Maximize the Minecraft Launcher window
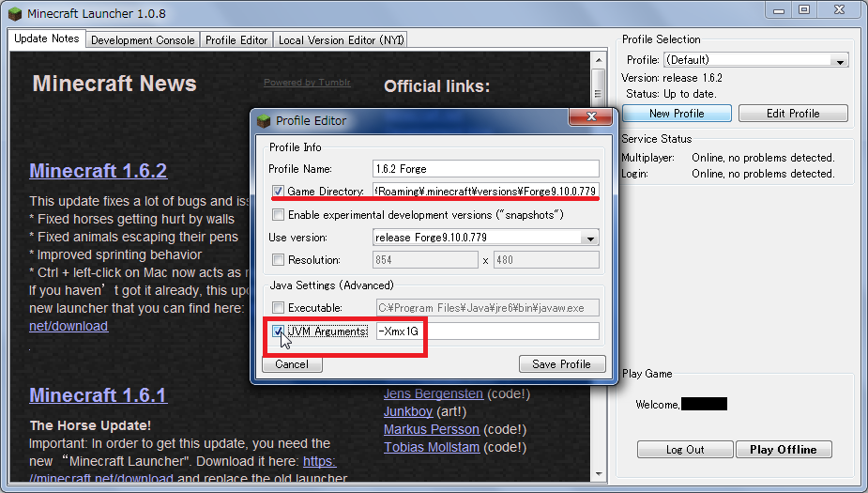 point(804,10)
